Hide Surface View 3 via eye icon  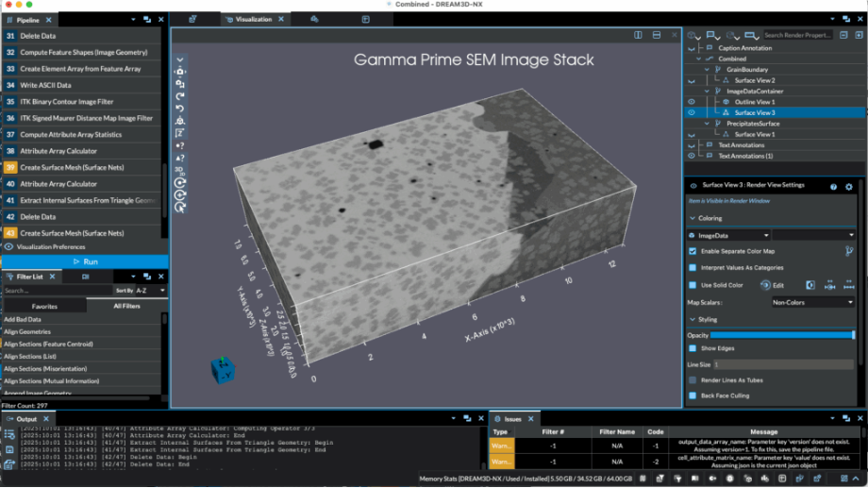point(692,112)
